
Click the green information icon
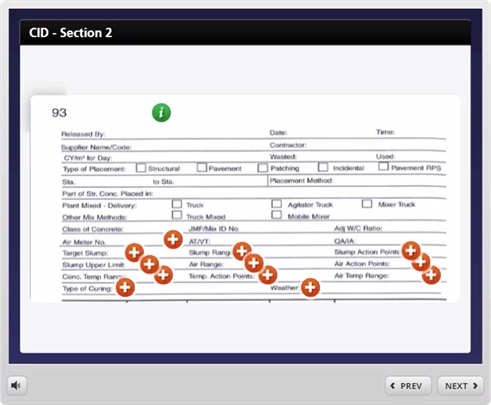(161, 113)
